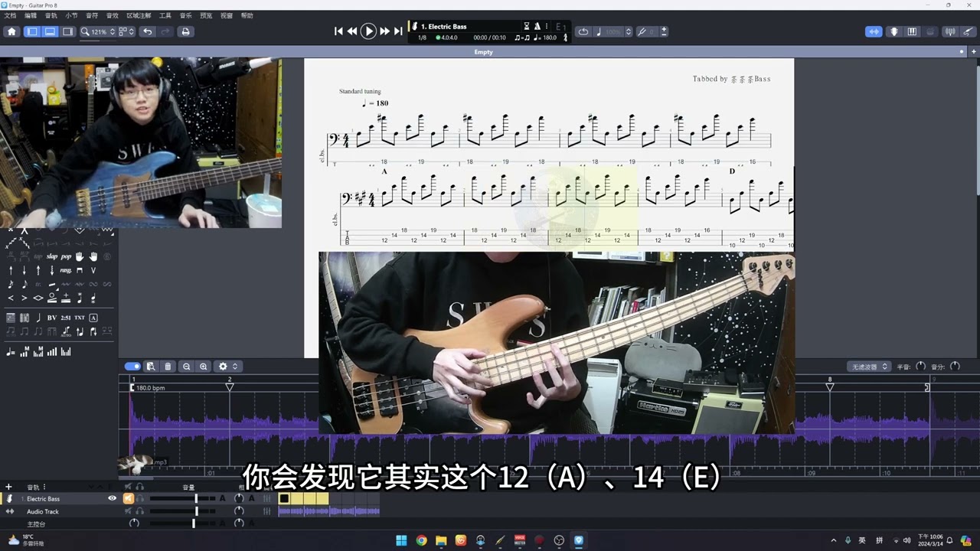This screenshot has height=551, width=980.
Task: Toggle the bottom global view panel
Action: click(50, 31)
